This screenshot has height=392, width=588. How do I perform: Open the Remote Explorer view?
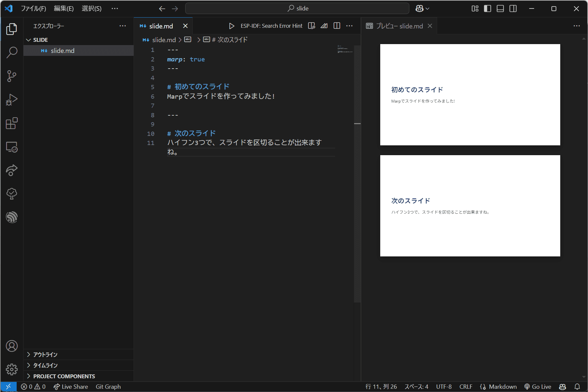click(x=12, y=147)
